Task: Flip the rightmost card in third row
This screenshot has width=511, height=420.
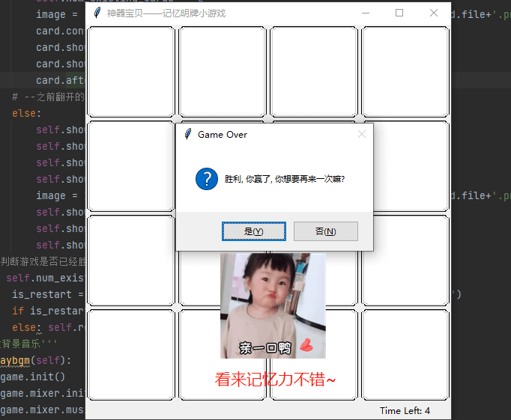Action: pos(405,261)
